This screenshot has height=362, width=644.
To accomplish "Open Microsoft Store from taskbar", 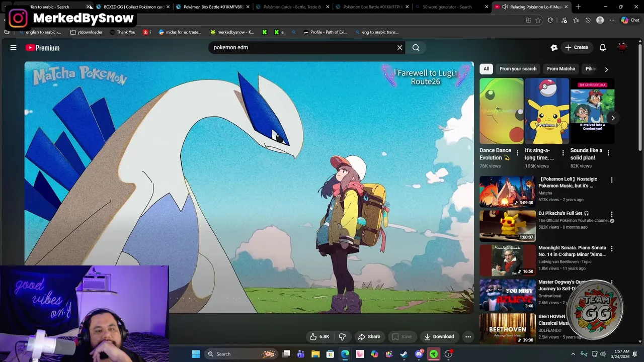I will (330, 354).
